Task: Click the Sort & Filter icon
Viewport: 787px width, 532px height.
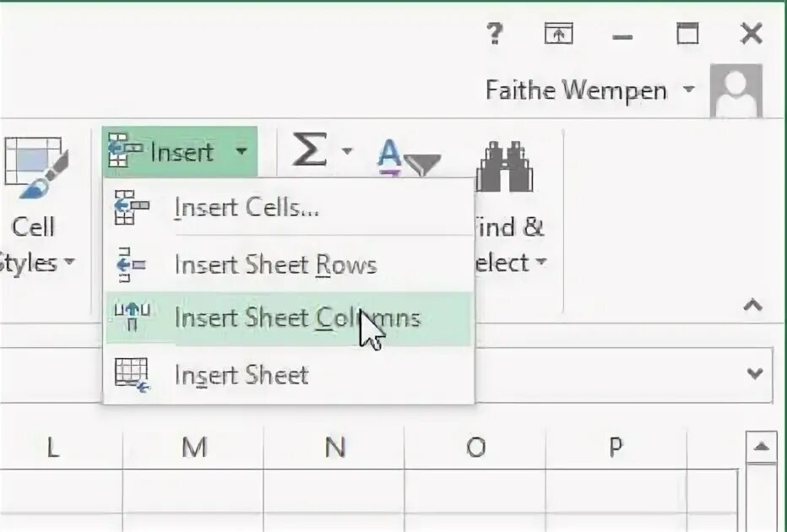Action: click(x=409, y=156)
